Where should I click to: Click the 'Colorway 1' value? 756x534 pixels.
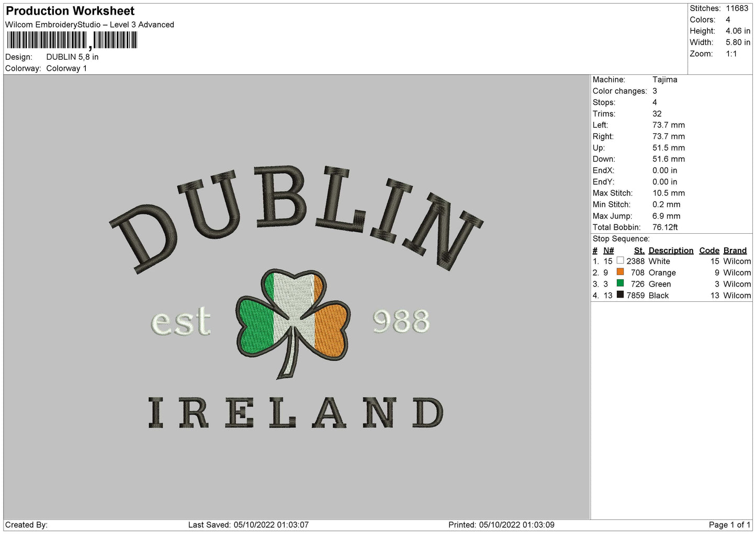pos(66,69)
